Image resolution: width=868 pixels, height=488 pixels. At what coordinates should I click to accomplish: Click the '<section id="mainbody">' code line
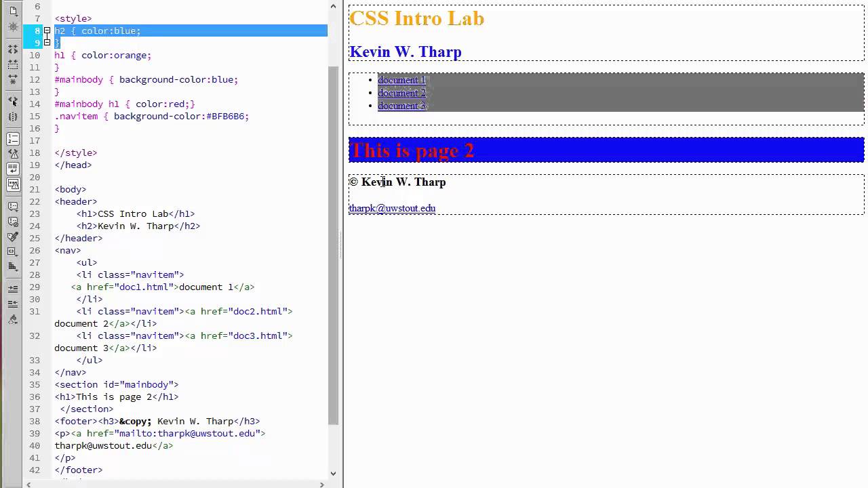(117, 385)
